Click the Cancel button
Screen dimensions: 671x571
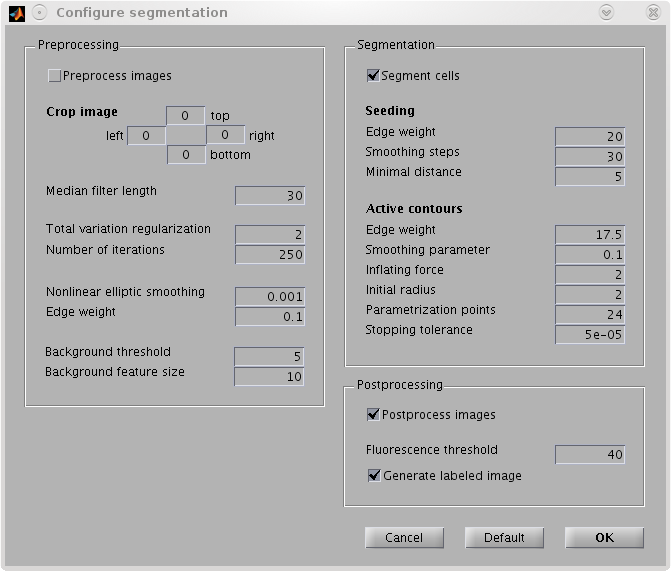(x=404, y=538)
